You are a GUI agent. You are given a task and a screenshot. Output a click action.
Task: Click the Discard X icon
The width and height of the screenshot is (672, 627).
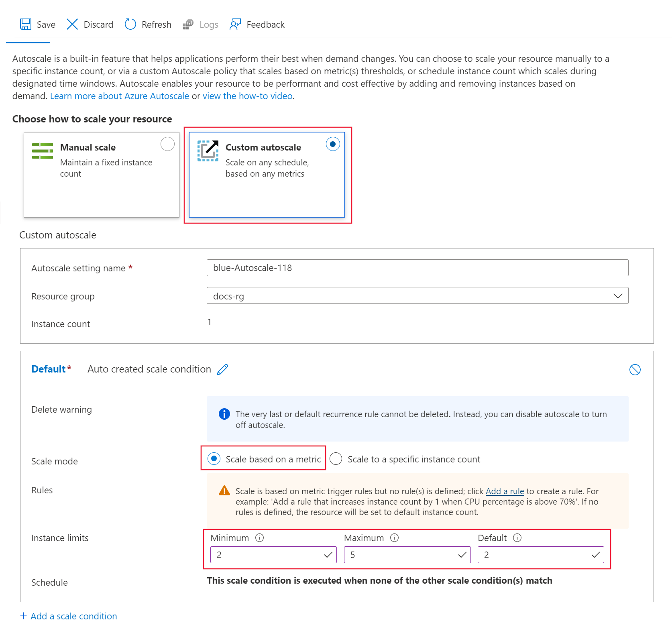point(72,24)
